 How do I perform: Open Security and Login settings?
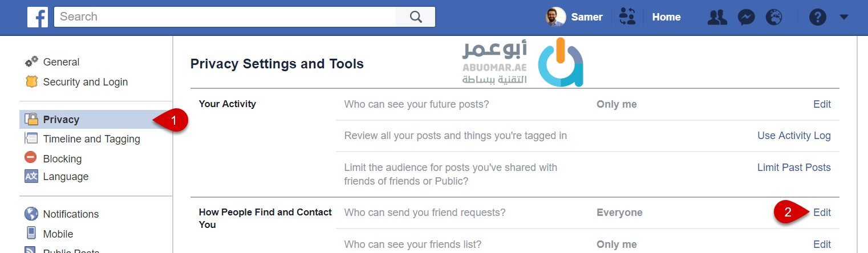[85, 82]
